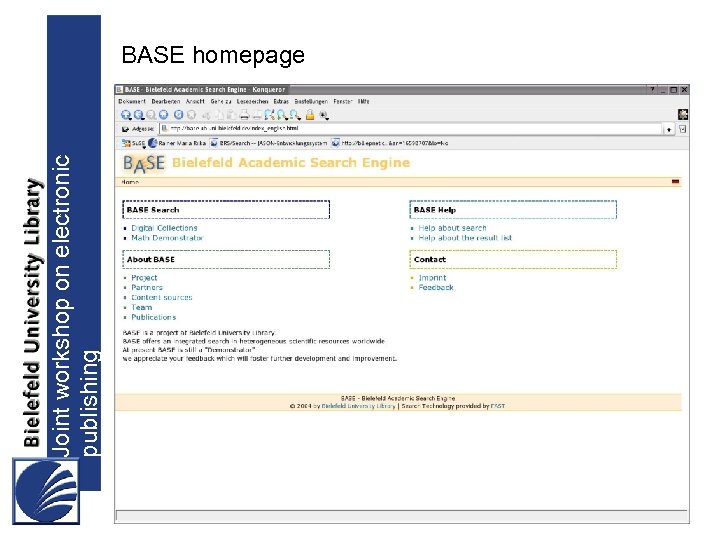Click the BASE Help section heading
Viewport: 720px width, 540px height.
coord(434,210)
